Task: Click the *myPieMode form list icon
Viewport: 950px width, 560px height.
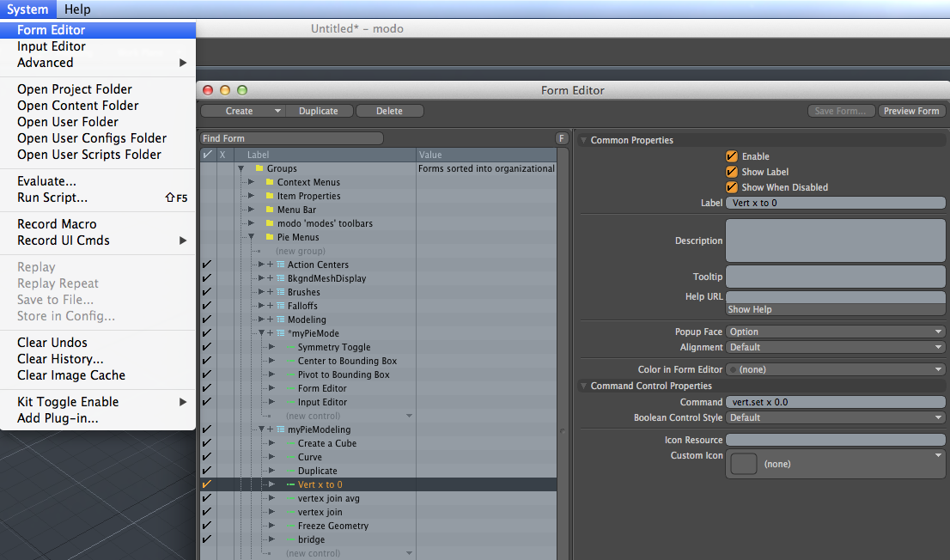Action: pos(281,333)
